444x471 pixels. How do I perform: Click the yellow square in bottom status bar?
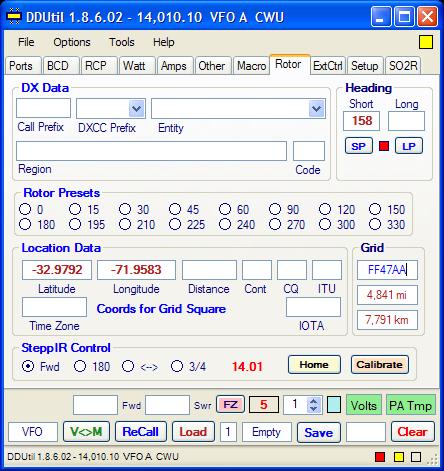(399, 457)
